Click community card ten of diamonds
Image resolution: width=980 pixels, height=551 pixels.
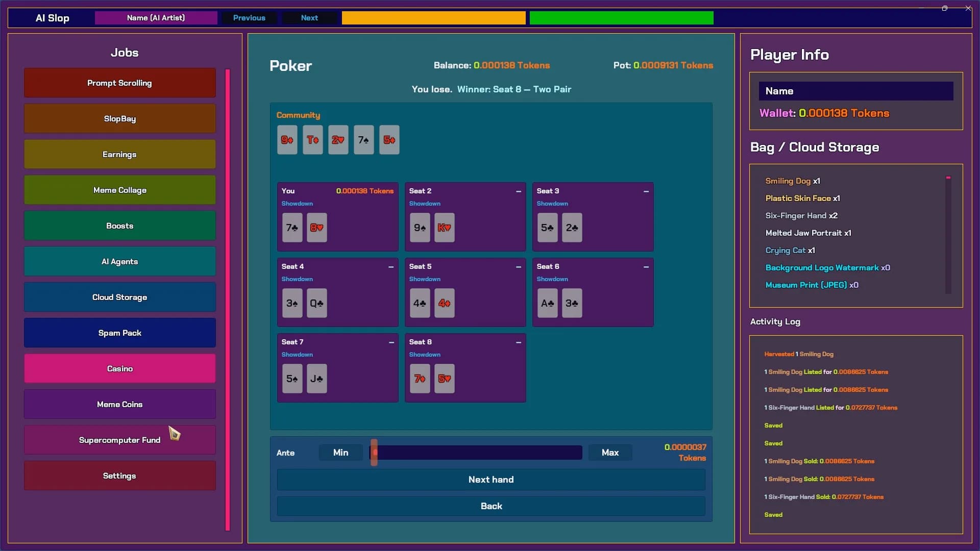(x=313, y=140)
